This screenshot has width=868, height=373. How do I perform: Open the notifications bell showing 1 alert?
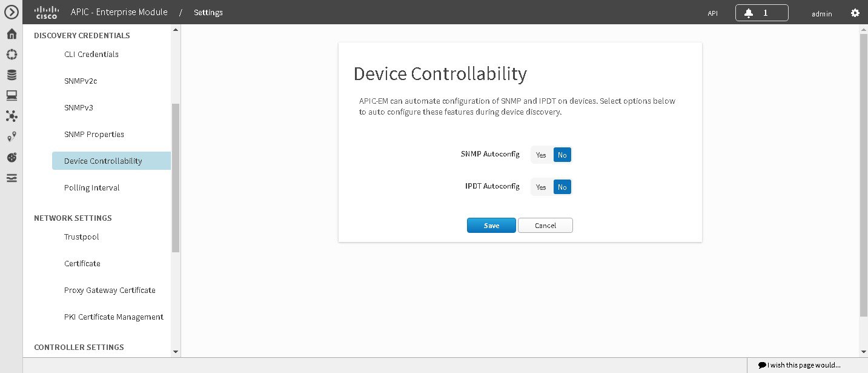pyautogui.click(x=761, y=12)
